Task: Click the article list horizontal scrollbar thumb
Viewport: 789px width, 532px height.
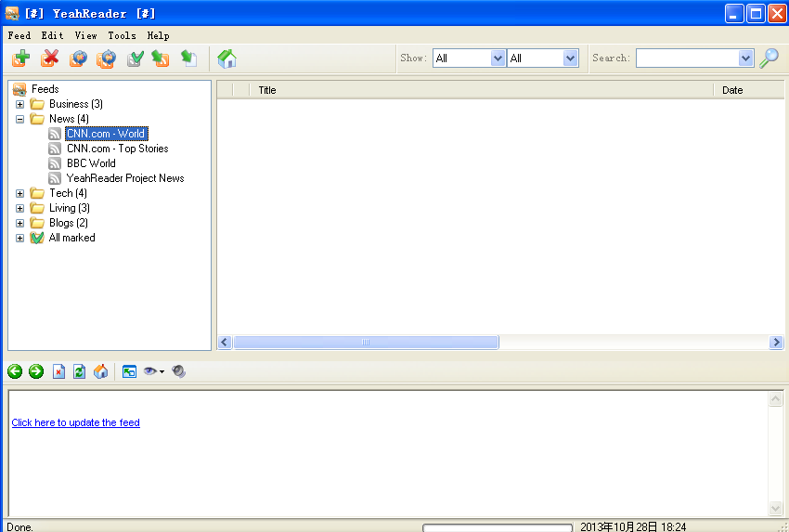Action: 366,343
